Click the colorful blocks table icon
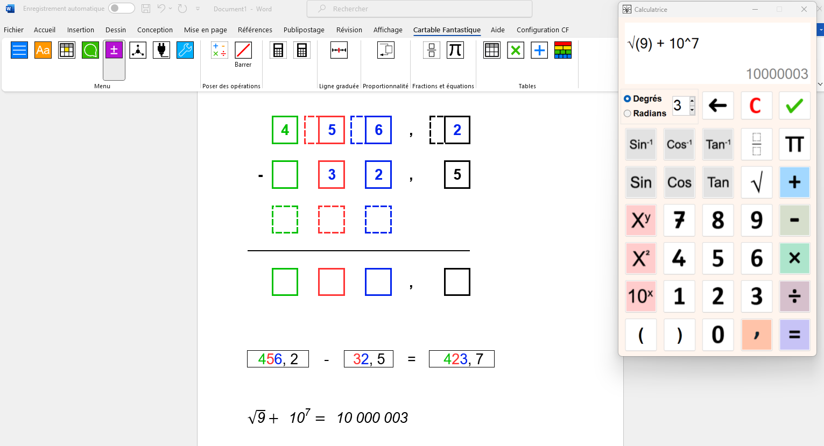This screenshot has height=446, width=824. (563, 50)
